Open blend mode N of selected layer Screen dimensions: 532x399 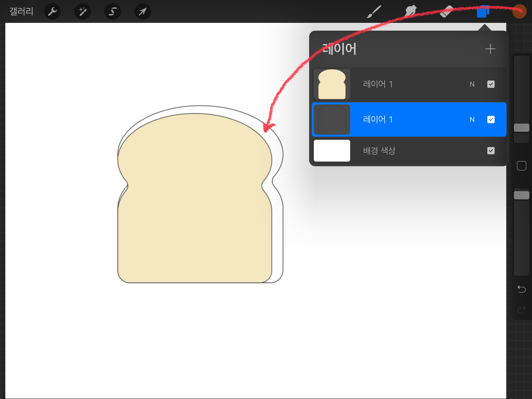pos(472,119)
